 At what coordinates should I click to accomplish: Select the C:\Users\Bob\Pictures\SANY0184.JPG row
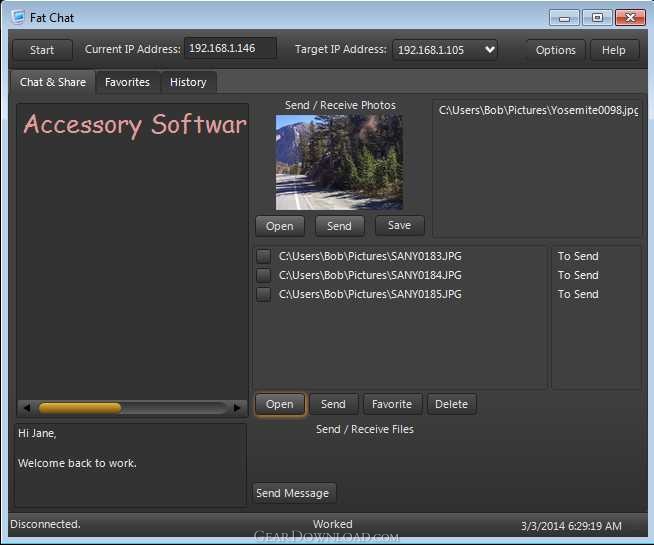370,275
